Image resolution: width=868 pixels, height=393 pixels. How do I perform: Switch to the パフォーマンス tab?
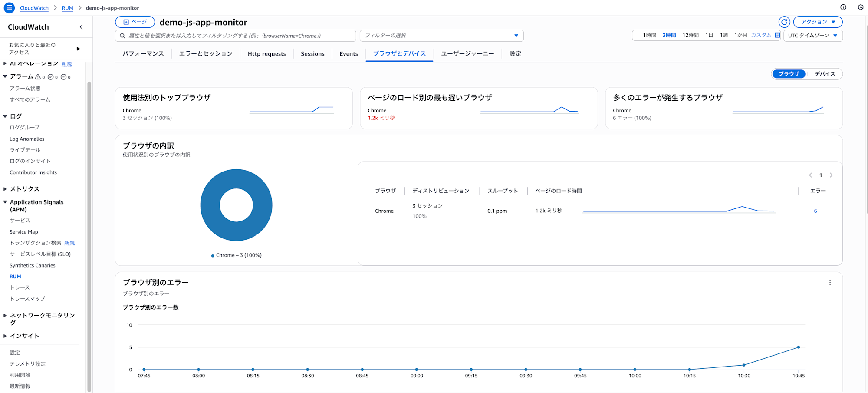(x=143, y=54)
